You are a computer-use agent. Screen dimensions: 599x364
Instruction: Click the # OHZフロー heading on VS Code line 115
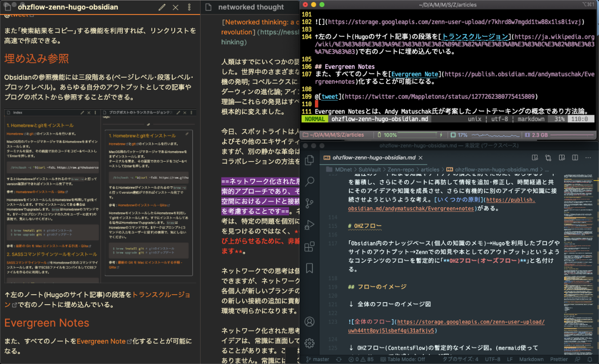tap(365, 226)
